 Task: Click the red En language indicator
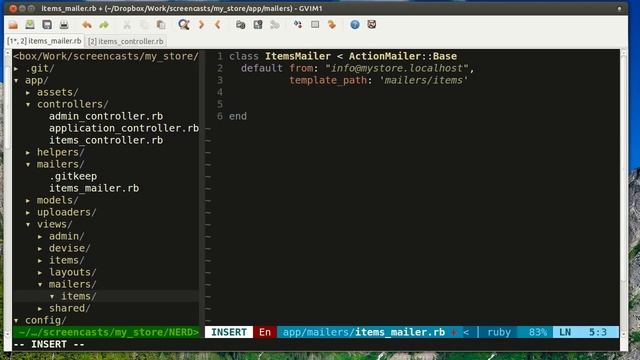click(x=265, y=332)
